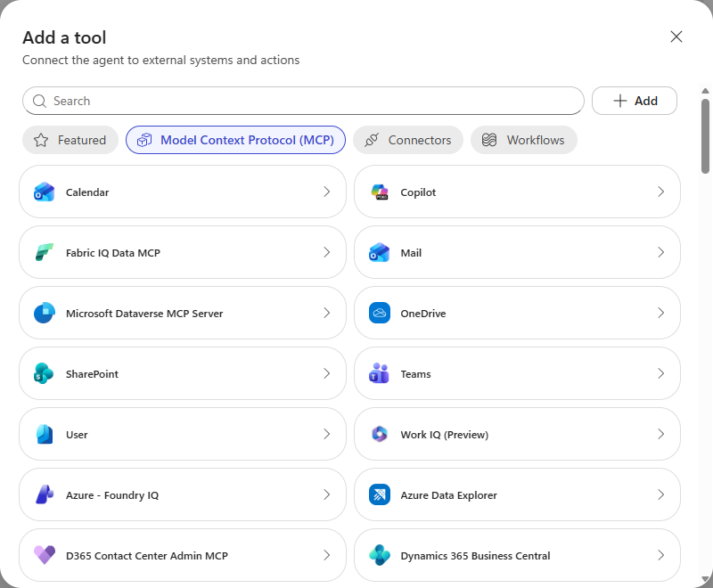The width and height of the screenshot is (713, 588).
Task: Click the scrollbar down arrow
Action: tap(705, 579)
